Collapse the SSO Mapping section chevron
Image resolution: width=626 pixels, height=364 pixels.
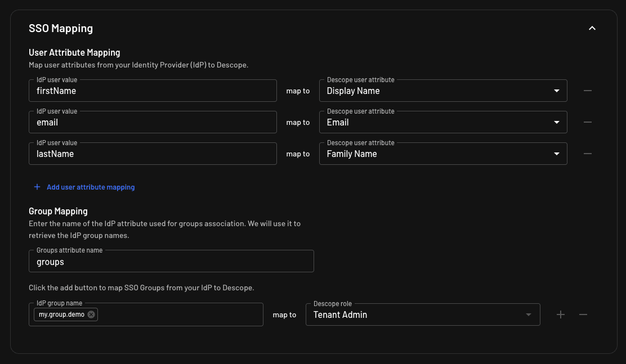click(592, 28)
